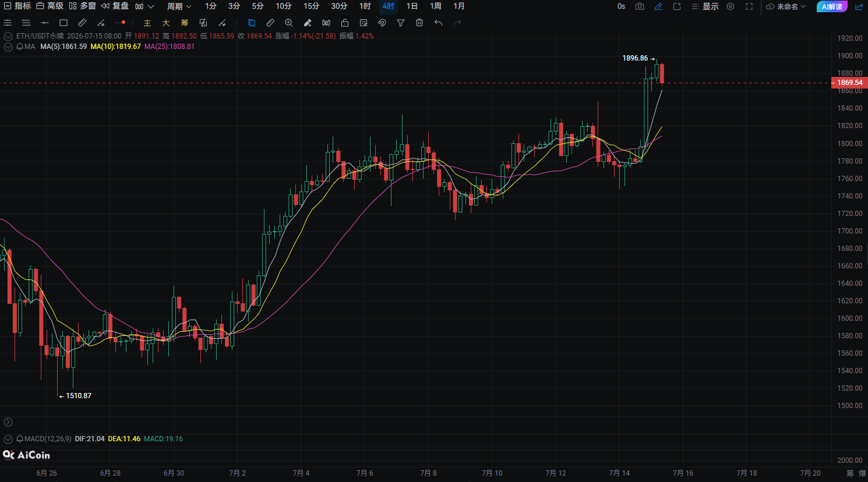868x482 pixels.
Task: Toggle the 主 main-force indicator
Action: pyautogui.click(x=147, y=23)
